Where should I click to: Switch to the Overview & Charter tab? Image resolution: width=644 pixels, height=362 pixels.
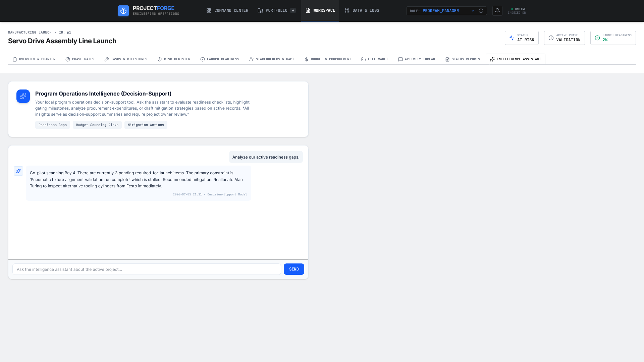pos(34,59)
